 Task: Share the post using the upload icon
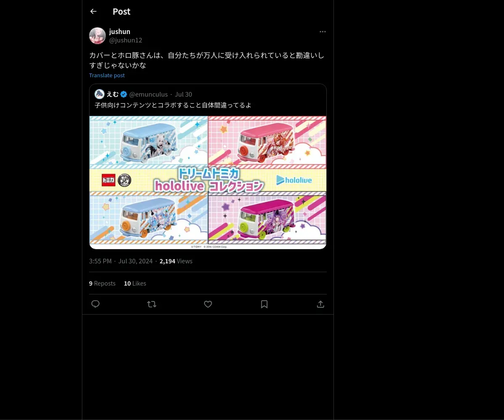(320, 304)
